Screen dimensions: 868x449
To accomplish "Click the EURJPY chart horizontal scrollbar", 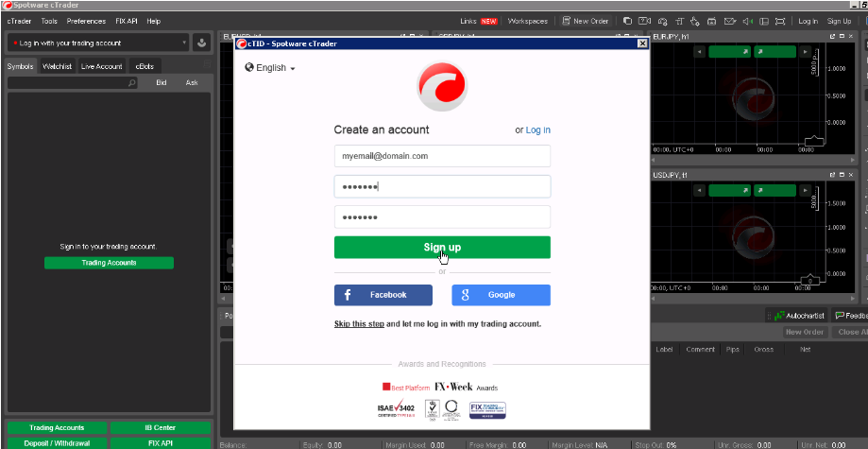I will click(753, 159).
